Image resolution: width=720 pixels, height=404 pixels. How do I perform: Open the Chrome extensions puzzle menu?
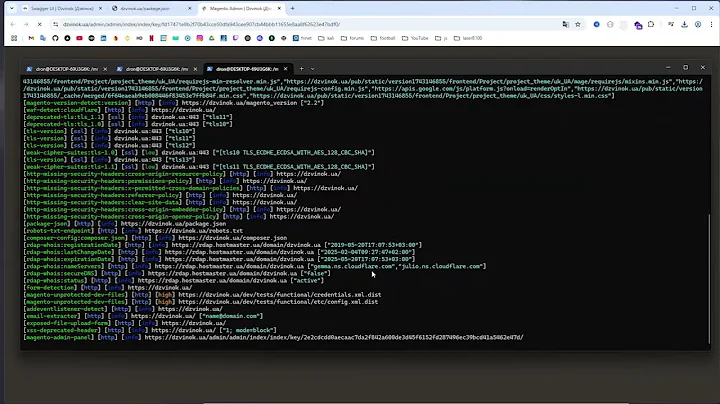click(651, 24)
